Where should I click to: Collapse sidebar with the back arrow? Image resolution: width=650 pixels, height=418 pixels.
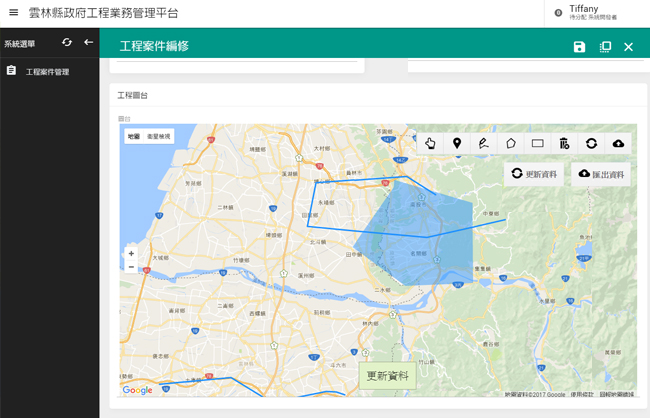(x=88, y=43)
